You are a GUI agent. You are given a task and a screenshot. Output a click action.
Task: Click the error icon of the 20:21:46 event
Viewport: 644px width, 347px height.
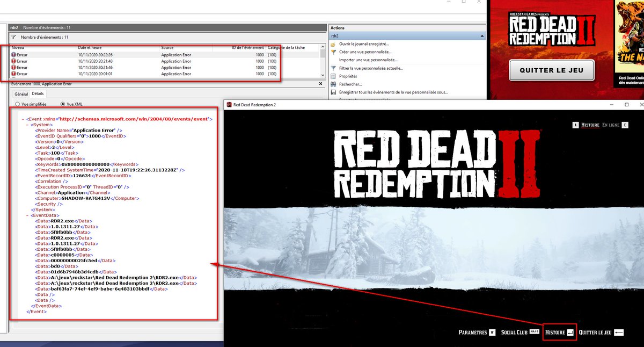point(13,68)
